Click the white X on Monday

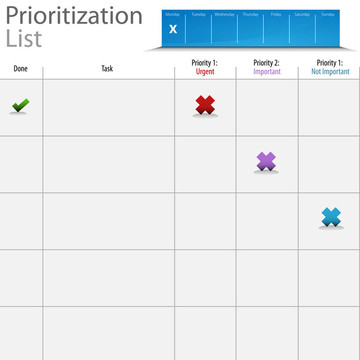(173, 29)
